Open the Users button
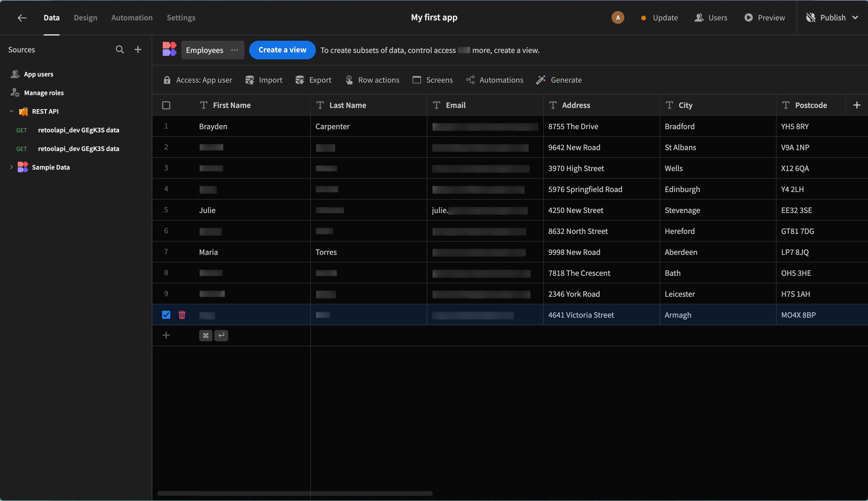The width and height of the screenshot is (868, 501). pos(711,17)
